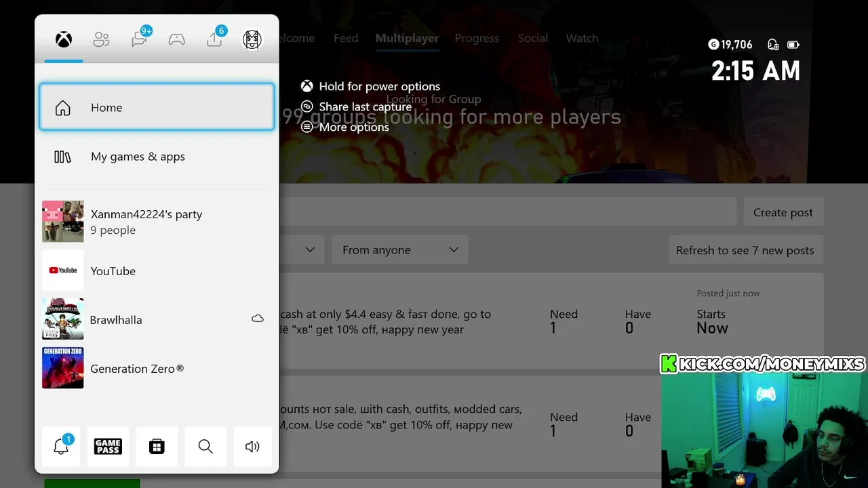The image size is (868, 488).
Task: Click the YouTube app thumbnail
Action: 63,270
